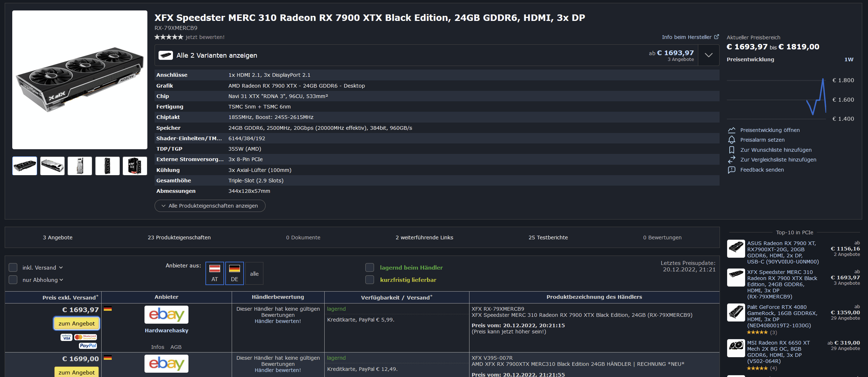868x377 pixels.
Task: Click zum Angebot for the € 1693,97 offer
Action: click(76, 323)
